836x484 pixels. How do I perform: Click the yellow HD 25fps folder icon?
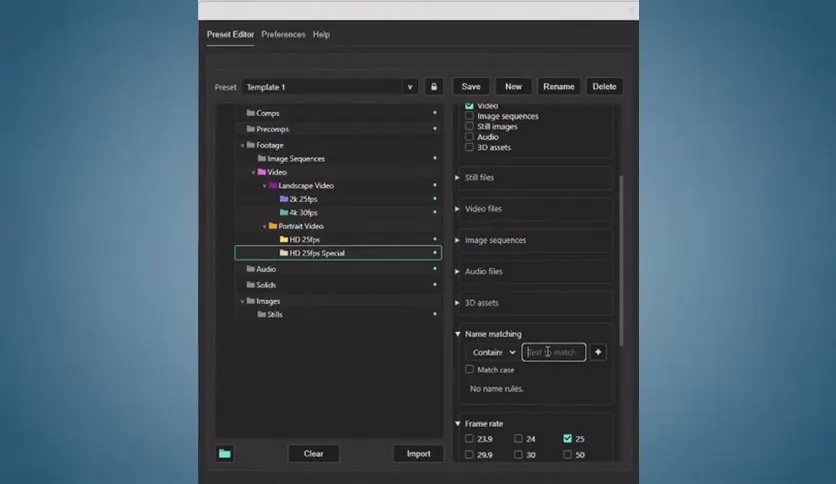[x=284, y=239]
